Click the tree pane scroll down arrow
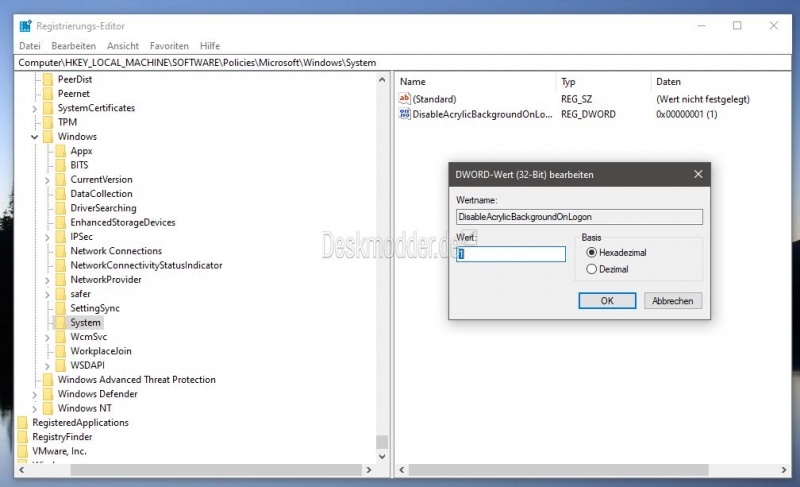The height and width of the screenshot is (487, 800). pos(382,456)
